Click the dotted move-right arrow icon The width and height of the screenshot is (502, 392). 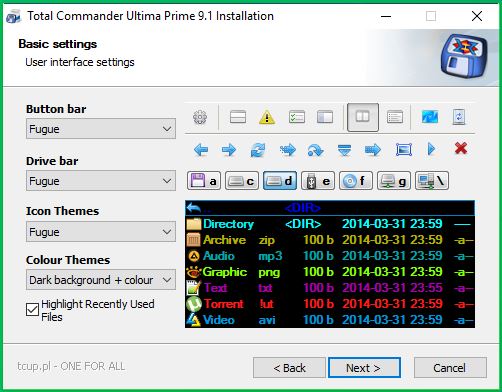[x=288, y=150]
